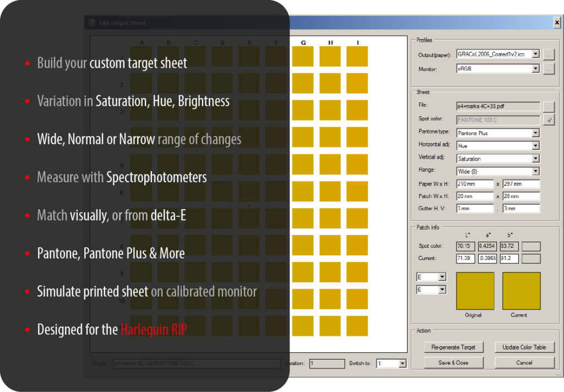Open the Vertical adj dropdown

point(535,159)
